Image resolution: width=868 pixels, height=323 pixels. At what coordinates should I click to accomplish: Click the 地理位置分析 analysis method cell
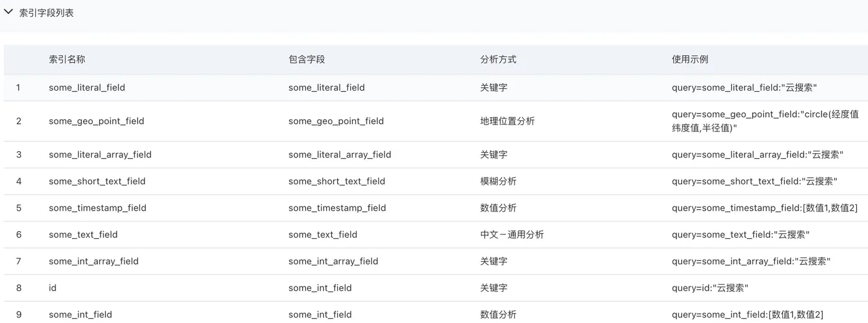(507, 121)
